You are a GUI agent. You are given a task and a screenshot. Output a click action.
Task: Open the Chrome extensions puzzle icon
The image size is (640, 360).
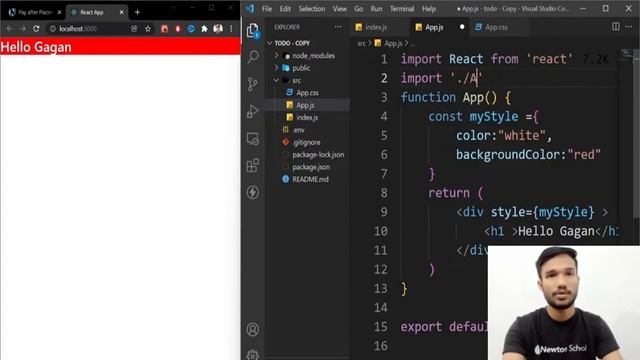(x=204, y=29)
